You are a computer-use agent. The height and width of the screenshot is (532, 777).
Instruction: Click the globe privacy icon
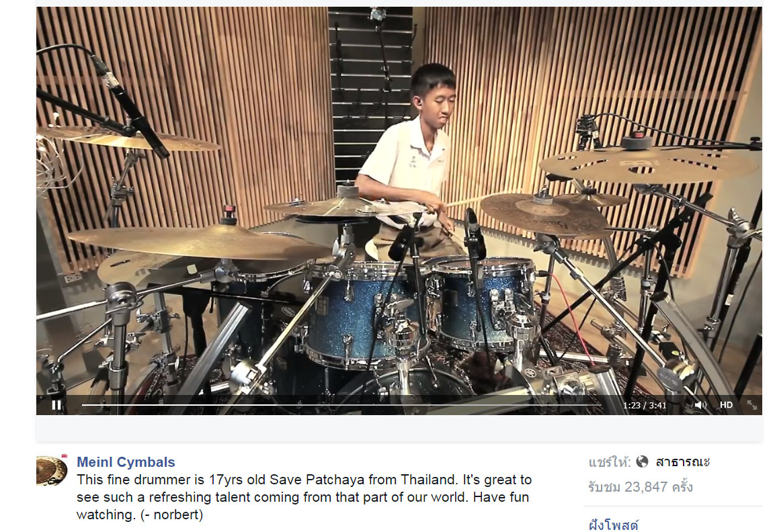(x=642, y=461)
